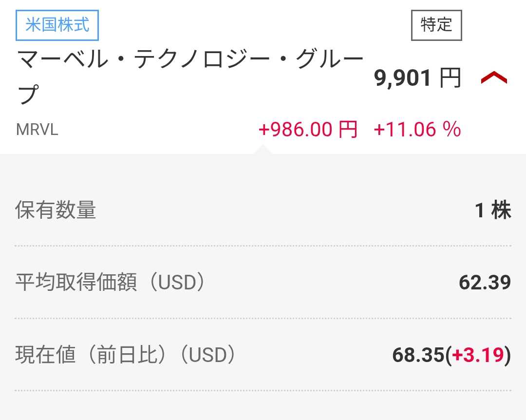
Task: Tap the +986.00 円 profit value
Action: [308, 130]
